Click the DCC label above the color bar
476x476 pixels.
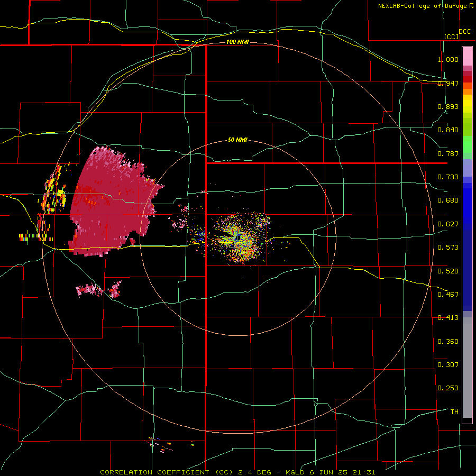464,32
